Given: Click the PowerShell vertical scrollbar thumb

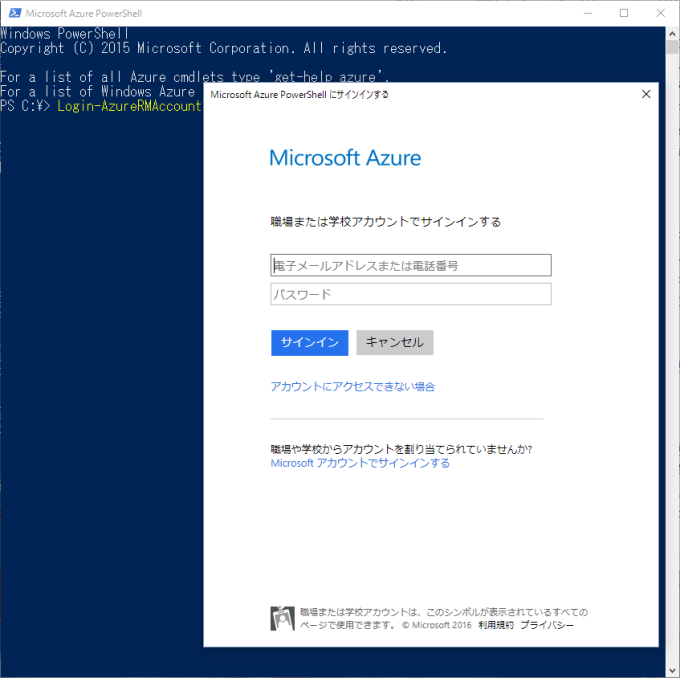Looking at the screenshot, I should 672,47.
